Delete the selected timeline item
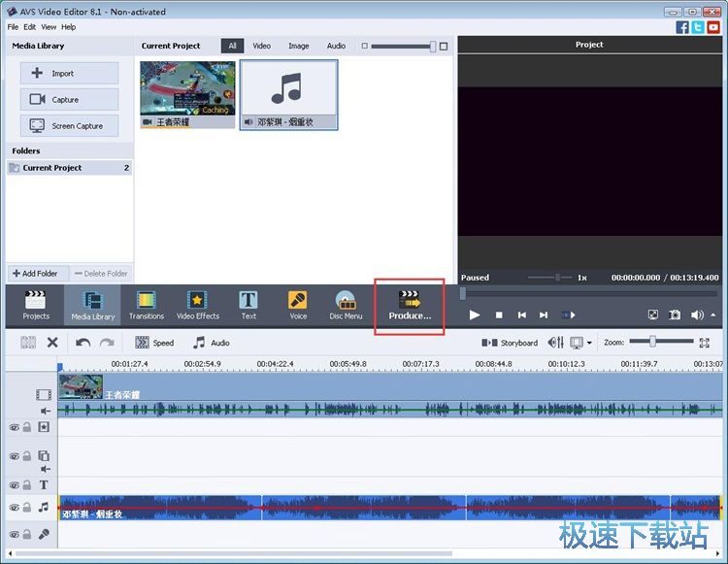728x564 pixels. click(52, 343)
